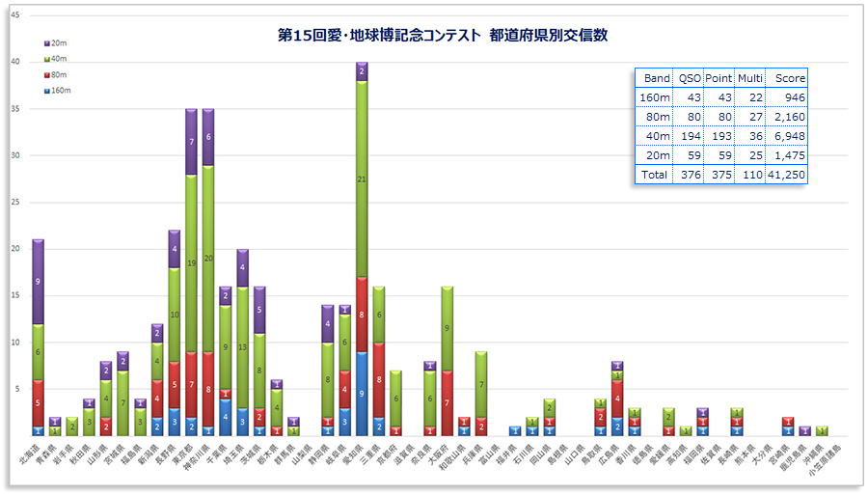Click the Score column header in table

(x=786, y=78)
